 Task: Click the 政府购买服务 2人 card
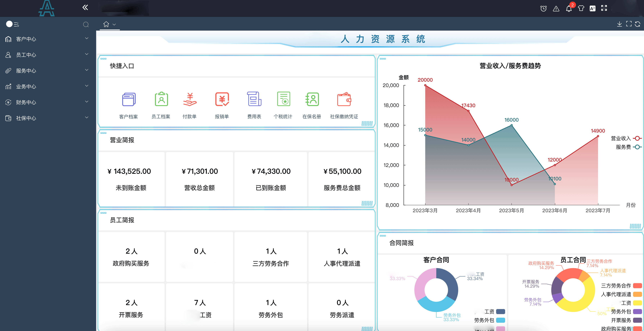pyautogui.click(x=131, y=257)
